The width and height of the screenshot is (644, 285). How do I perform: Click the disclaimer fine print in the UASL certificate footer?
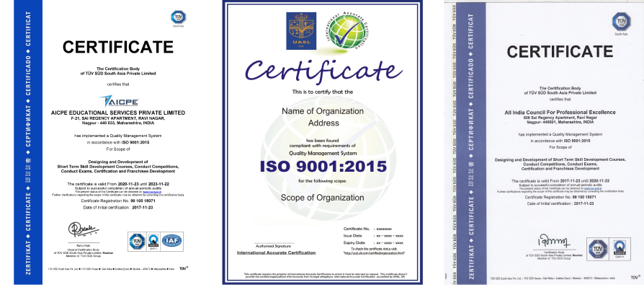326,275
